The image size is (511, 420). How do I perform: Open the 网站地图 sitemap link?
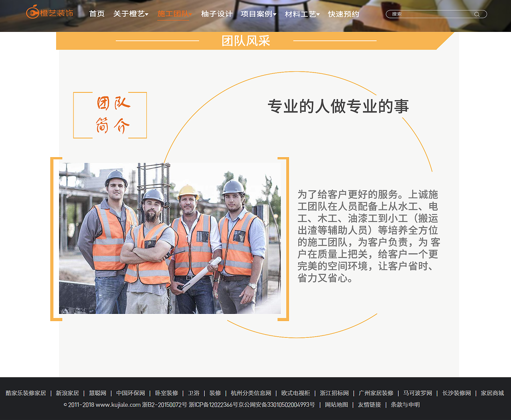(336, 404)
